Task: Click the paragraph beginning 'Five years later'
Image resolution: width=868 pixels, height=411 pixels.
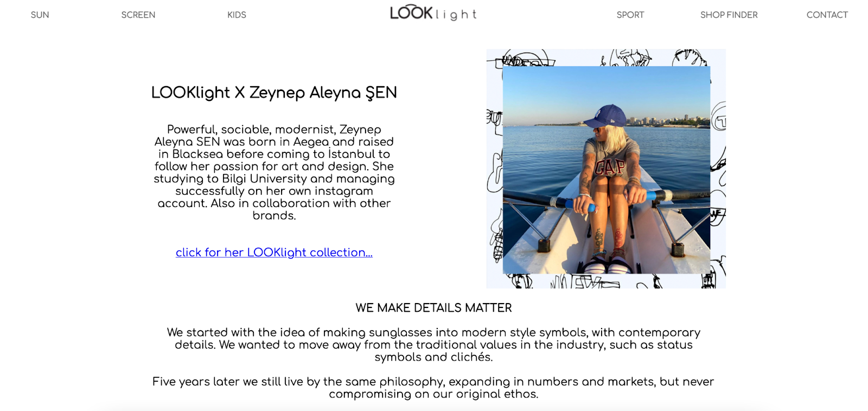Action: tap(433, 388)
